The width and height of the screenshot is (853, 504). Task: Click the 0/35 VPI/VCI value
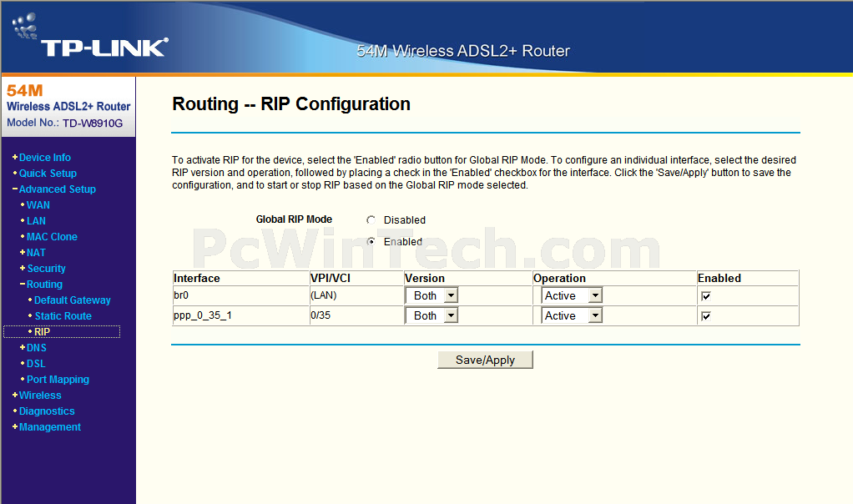point(321,315)
